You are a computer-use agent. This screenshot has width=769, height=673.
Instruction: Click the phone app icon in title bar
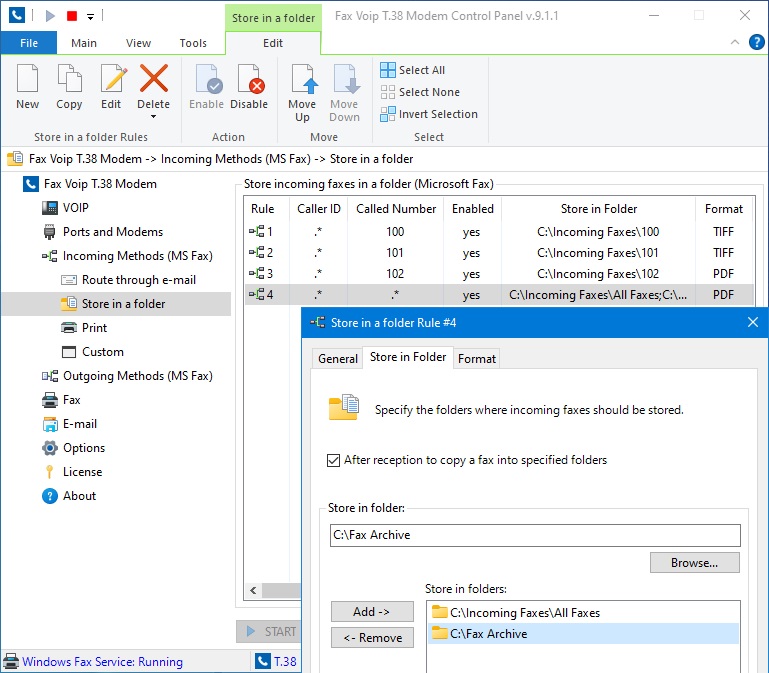point(17,15)
